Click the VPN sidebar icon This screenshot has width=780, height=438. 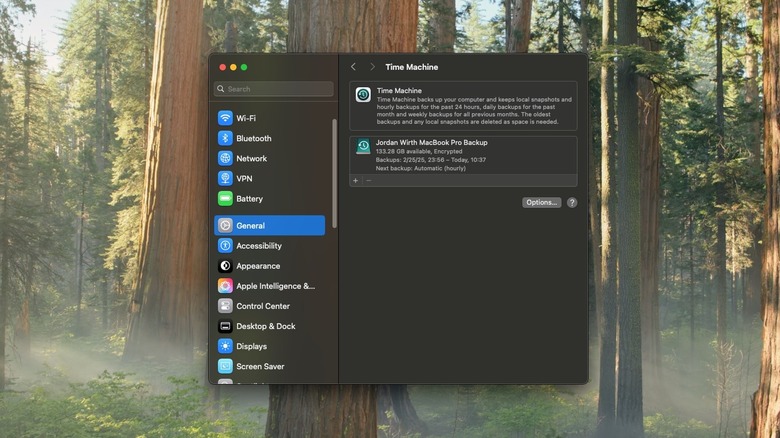(225, 178)
